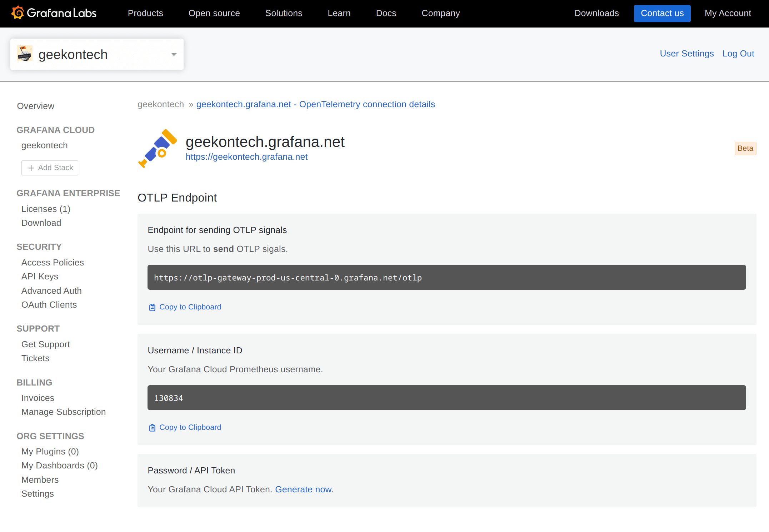769x532 pixels.
Task: Click the clipboard icon under Instance ID
Action: tap(152, 428)
